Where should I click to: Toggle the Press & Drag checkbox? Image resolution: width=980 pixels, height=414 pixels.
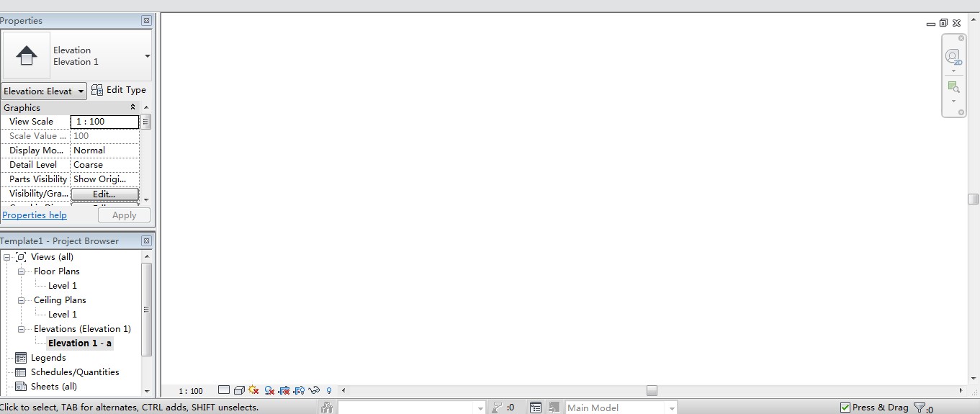(x=845, y=408)
